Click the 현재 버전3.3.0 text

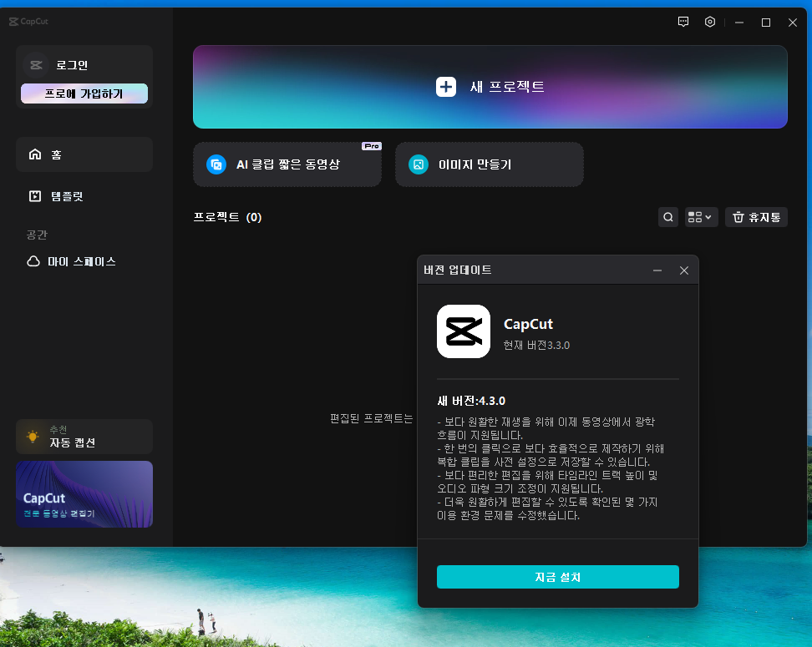[536, 346]
